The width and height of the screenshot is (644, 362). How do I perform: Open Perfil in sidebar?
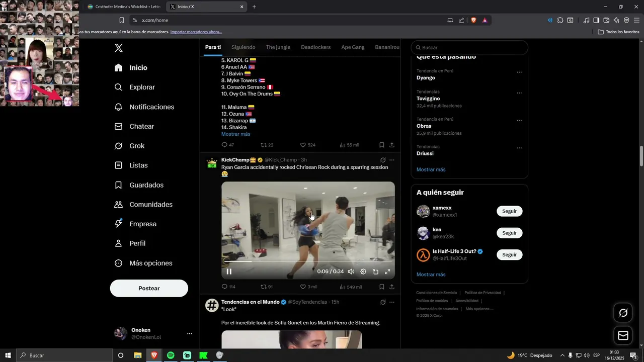point(130,243)
